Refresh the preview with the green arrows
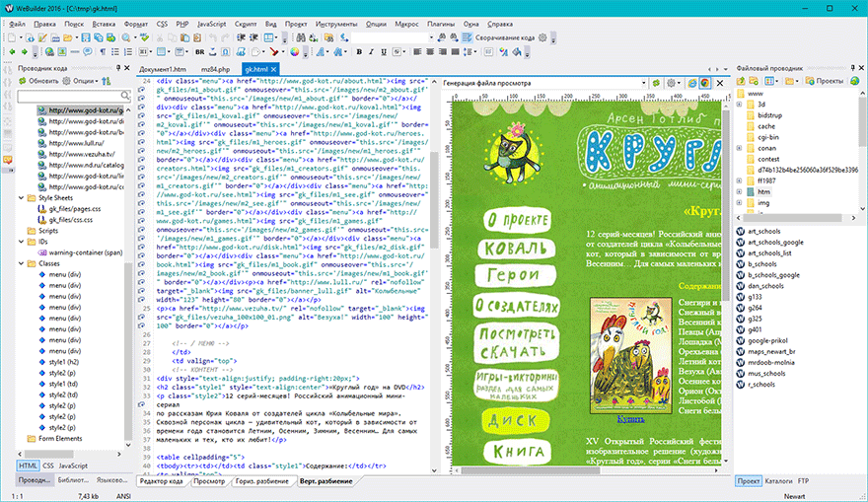This screenshot has height=502, width=868. tap(656, 83)
